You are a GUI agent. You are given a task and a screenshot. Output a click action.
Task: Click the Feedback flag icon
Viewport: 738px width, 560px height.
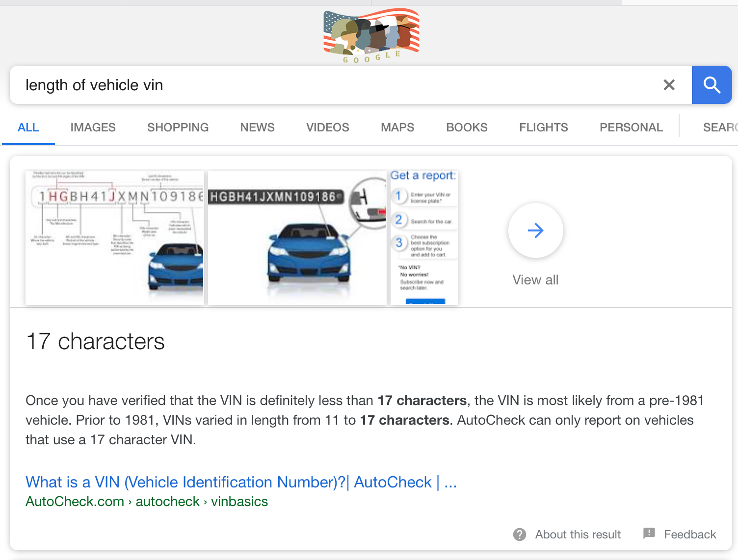(x=649, y=534)
